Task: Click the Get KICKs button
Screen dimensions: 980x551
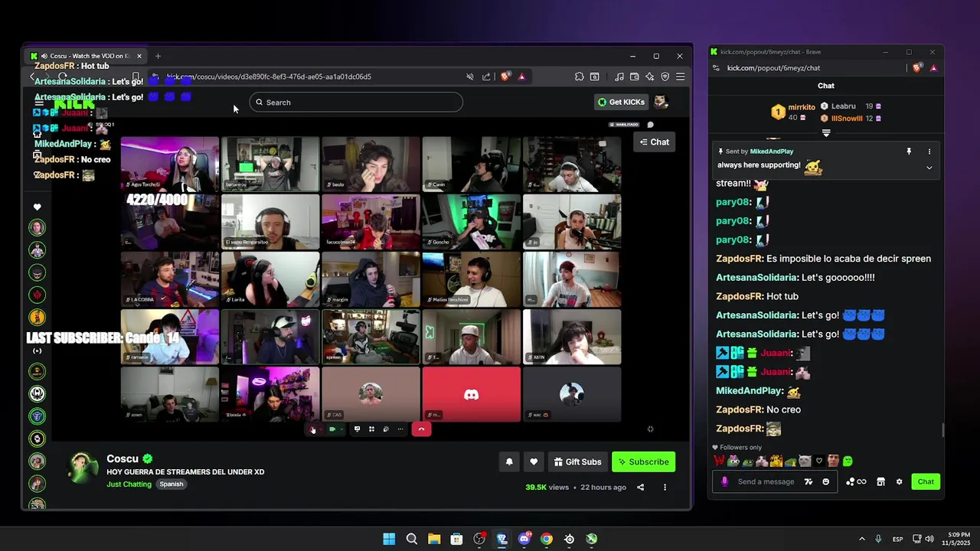Action: point(622,102)
